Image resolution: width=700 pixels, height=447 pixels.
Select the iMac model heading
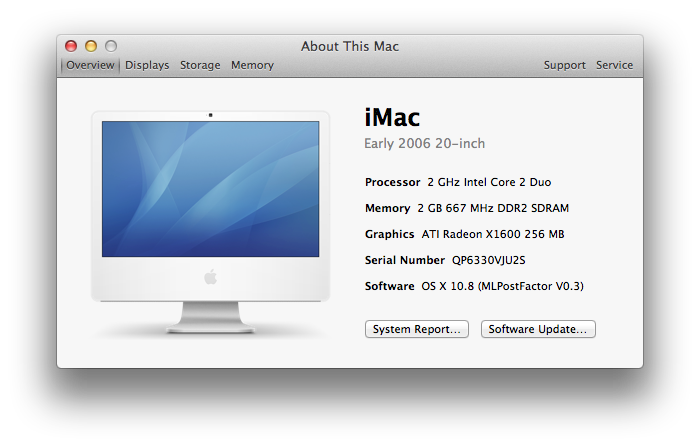[x=392, y=117]
